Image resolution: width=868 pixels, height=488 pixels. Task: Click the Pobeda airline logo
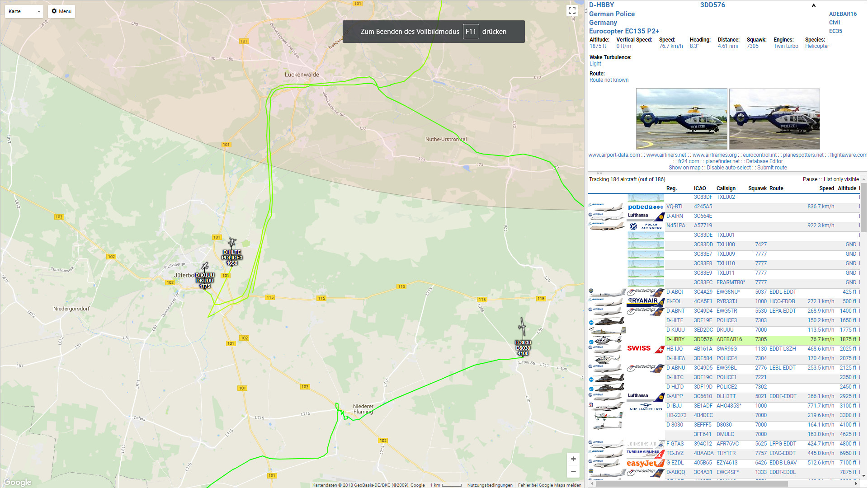[646, 207]
